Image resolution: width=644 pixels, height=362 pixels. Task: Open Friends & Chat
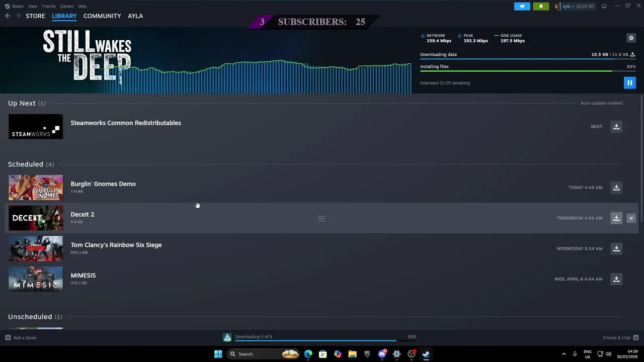click(620, 338)
